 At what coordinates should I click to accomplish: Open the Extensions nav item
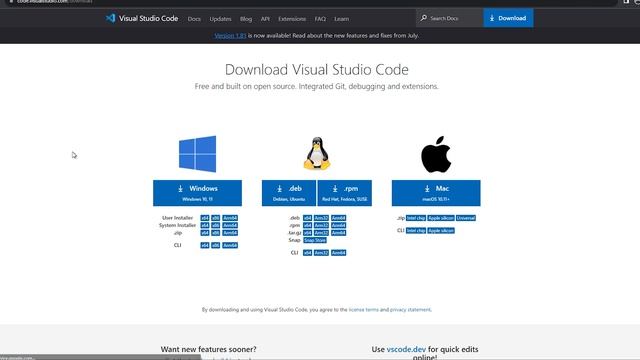click(292, 19)
